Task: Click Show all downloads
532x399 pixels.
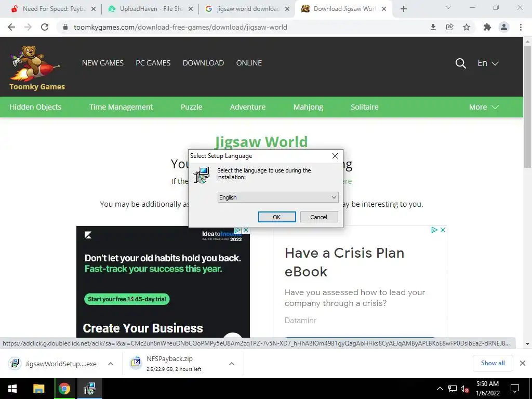Action: point(493,363)
